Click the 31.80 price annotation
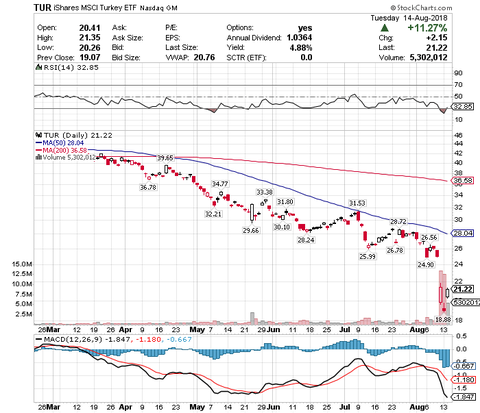 [x=285, y=202]
